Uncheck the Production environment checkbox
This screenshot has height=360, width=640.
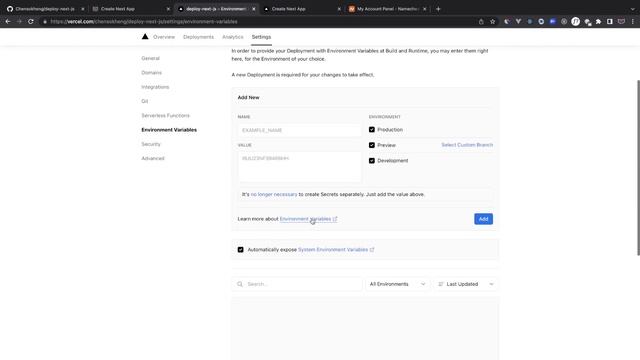[372, 129]
